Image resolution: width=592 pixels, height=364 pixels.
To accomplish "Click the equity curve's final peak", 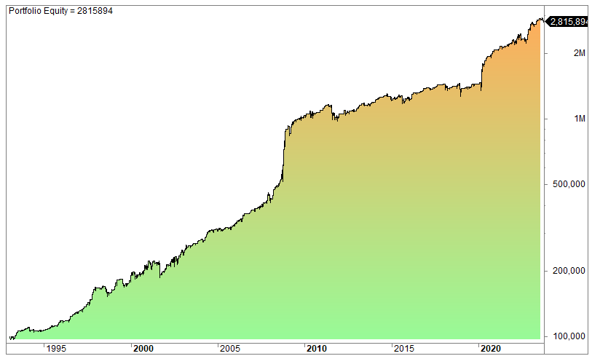I will (540, 19).
